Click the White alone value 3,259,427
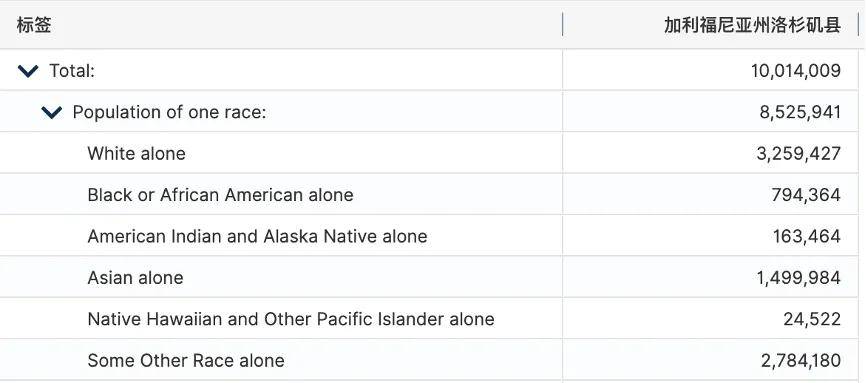The height and width of the screenshot is (383, 866). click(x=799, y=154)
